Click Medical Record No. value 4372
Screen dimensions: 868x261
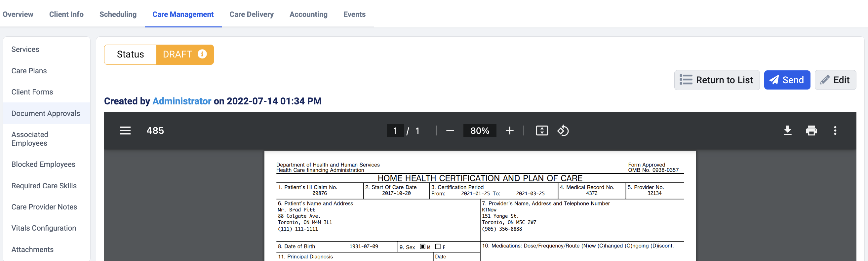592,193
